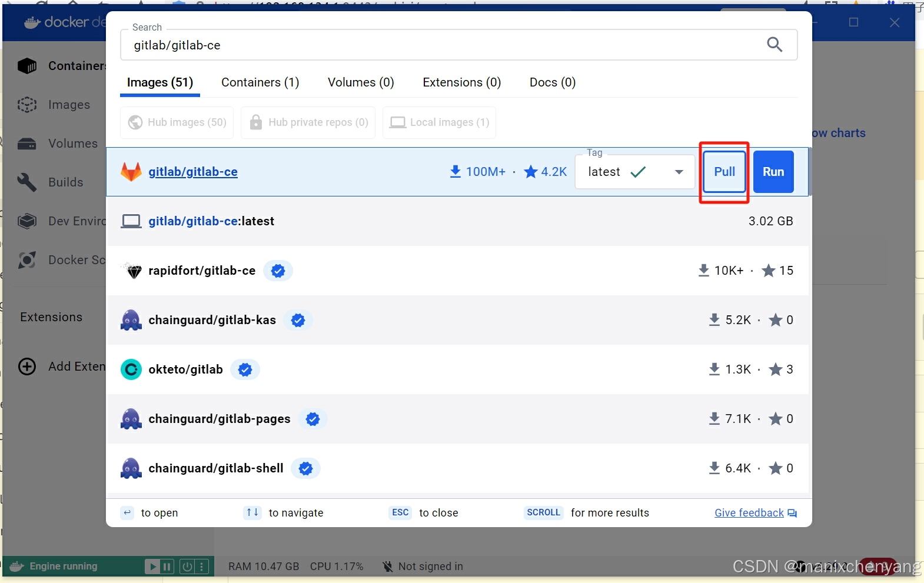This screenshot has height=583, width=924.
Task: Click the Add Extensions plus icon
Action: coord(27,367)
